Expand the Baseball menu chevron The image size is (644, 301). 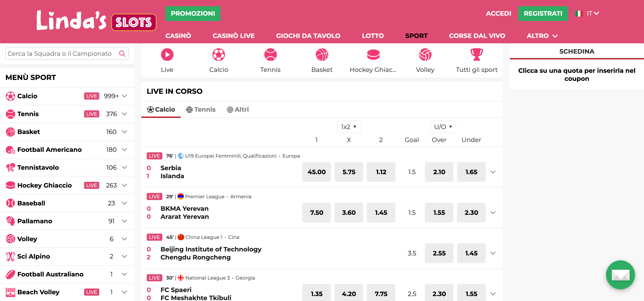click(124, 203)
